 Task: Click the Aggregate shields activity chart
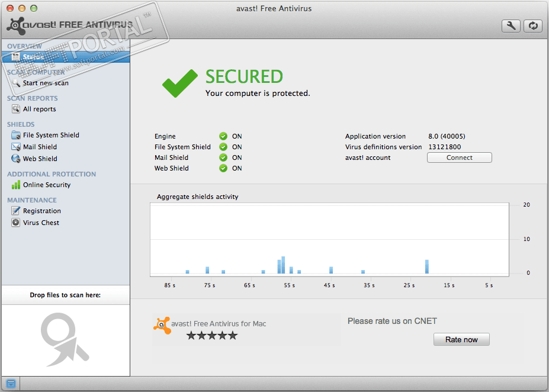tap(329, 240)
